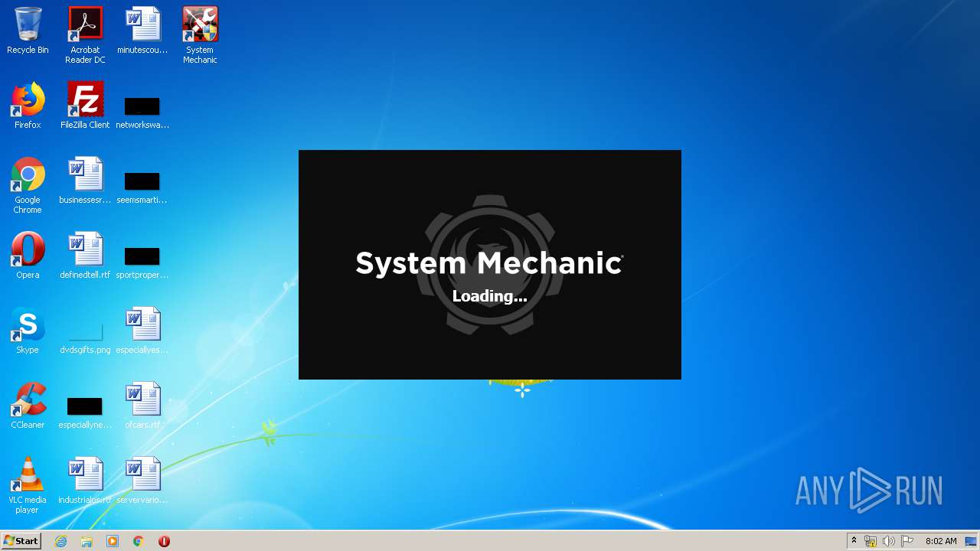Viewport: 980px width, 551px height.
Task: Click the System Mechanic splash title
Action: [x=489, y=262]
